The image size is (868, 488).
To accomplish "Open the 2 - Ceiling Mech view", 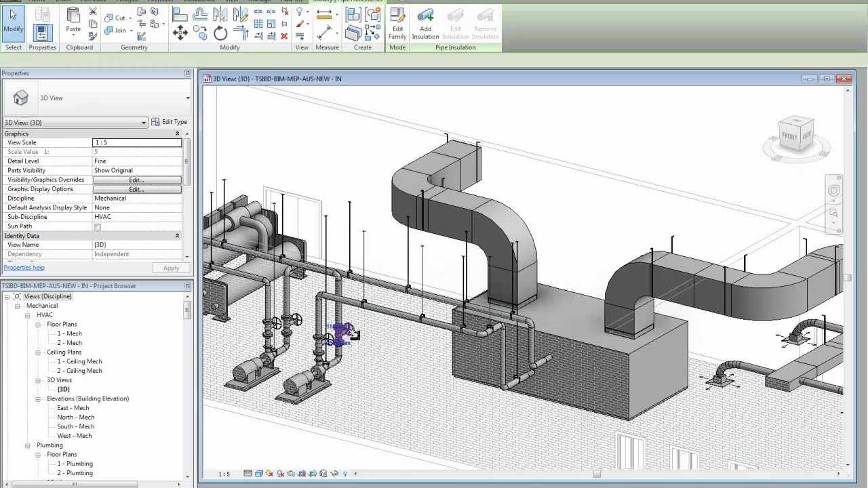I will click(x=79, y=371).
